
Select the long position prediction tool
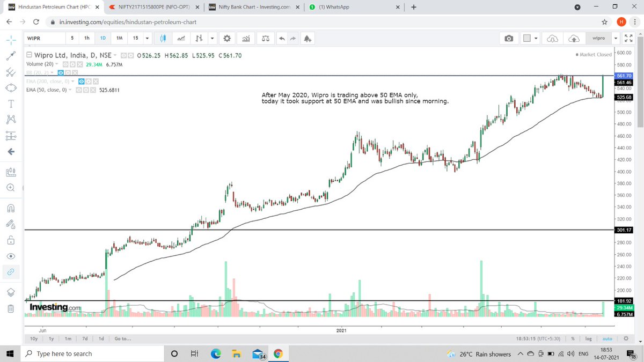(11, 136)
